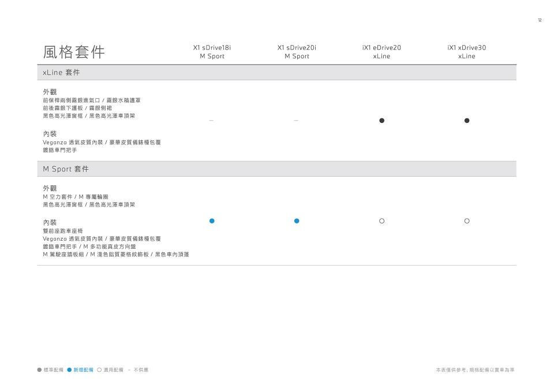Select the xLine 套件 section header
Viewport: 554px width, 392px height.
pyautogui.click(x=62, y=73)
